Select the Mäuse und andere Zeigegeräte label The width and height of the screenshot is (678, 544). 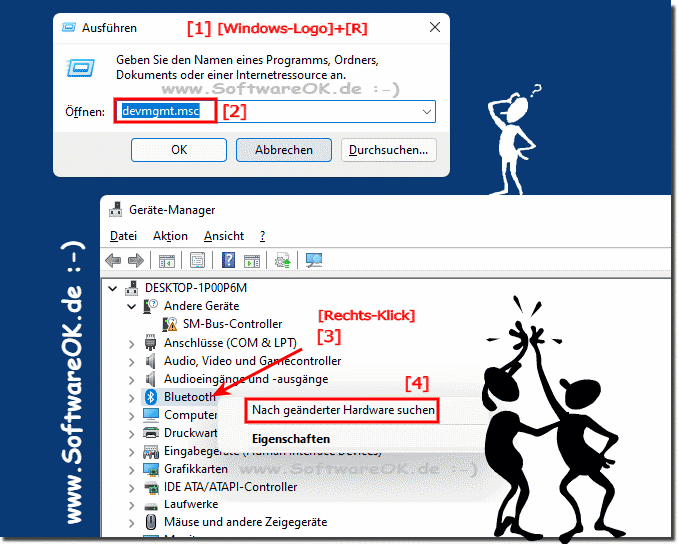coord(246,522)
